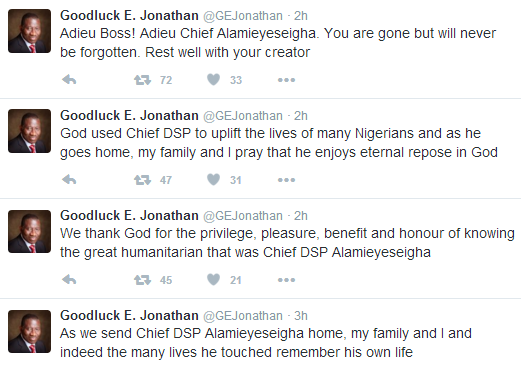The height and width of the screenshot is (368, 521).
Task: Retweet the 'Adieu Boss!' tweet
Action: tap(142, 80)
